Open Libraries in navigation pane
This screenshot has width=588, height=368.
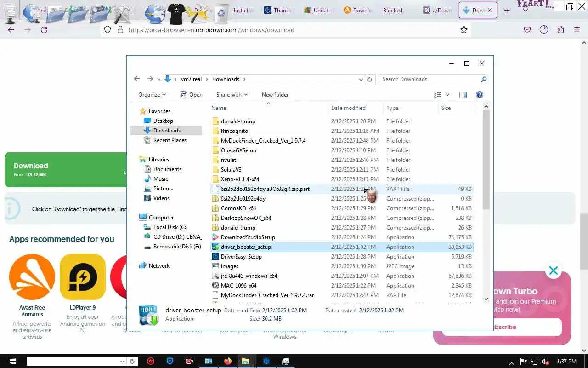(159, 160)
